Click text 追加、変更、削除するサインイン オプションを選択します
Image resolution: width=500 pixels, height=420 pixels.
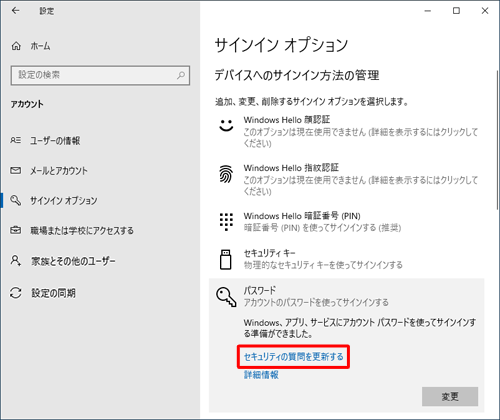(x=312, y=101)
